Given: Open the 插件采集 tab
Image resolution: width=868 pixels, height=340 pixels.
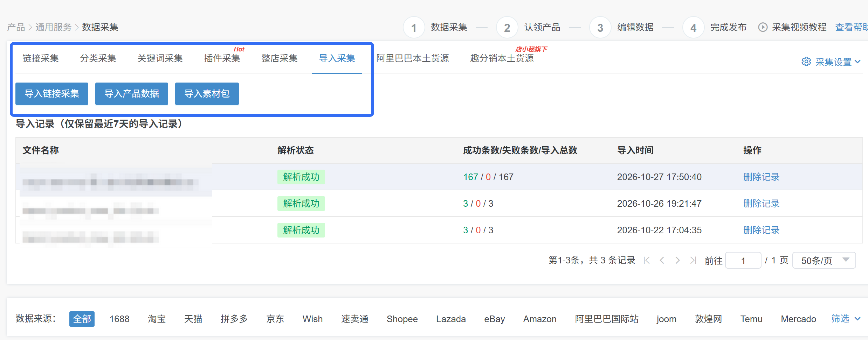Looking at the screenshot, I should tap(222, 58).
